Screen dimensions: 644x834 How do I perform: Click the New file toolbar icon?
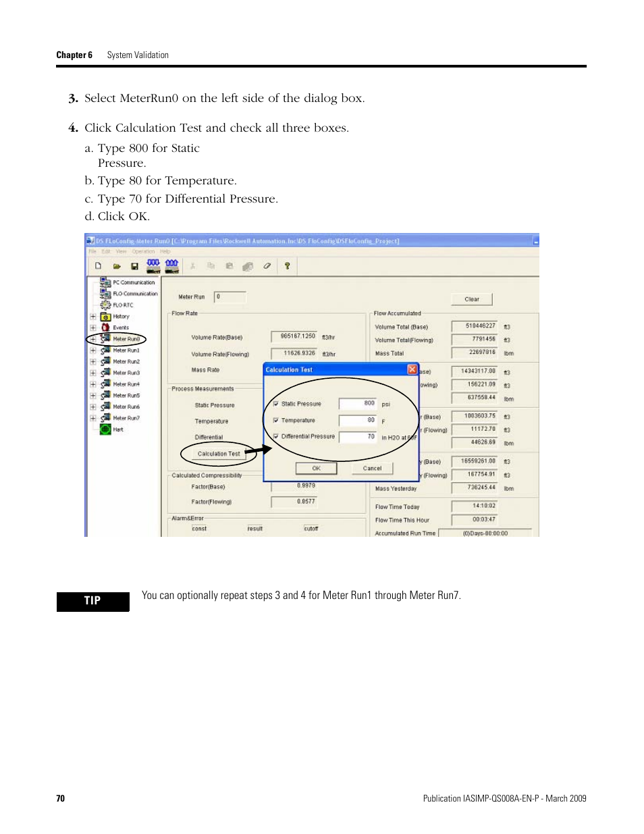coord(98,266)
